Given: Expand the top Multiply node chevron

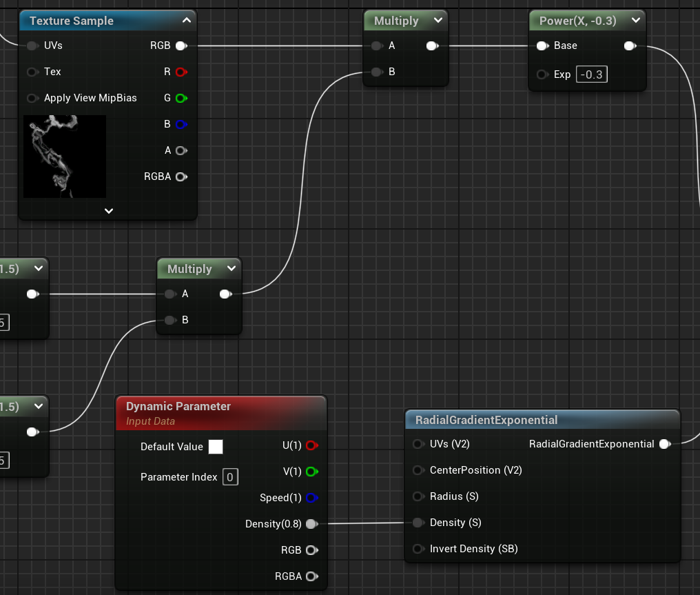Looking at the screenshot, I should (437, 21).
